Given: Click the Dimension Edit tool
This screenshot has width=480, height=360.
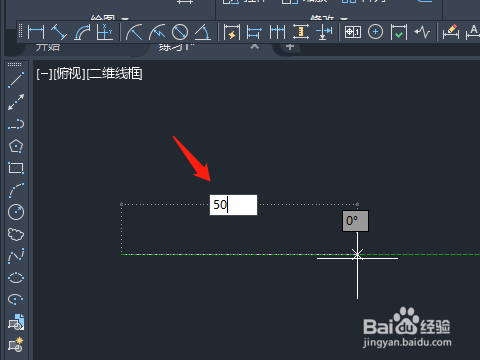Looking at the screenshot, I should [x=451, y=32].
